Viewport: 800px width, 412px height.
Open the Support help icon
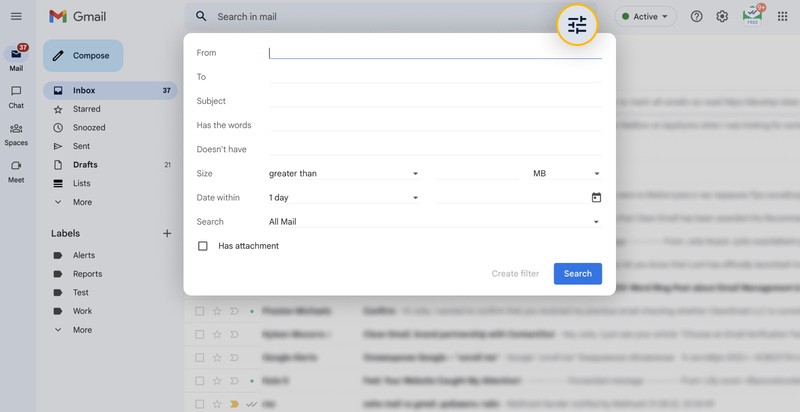pyautogui.click(x=697, y=17)
